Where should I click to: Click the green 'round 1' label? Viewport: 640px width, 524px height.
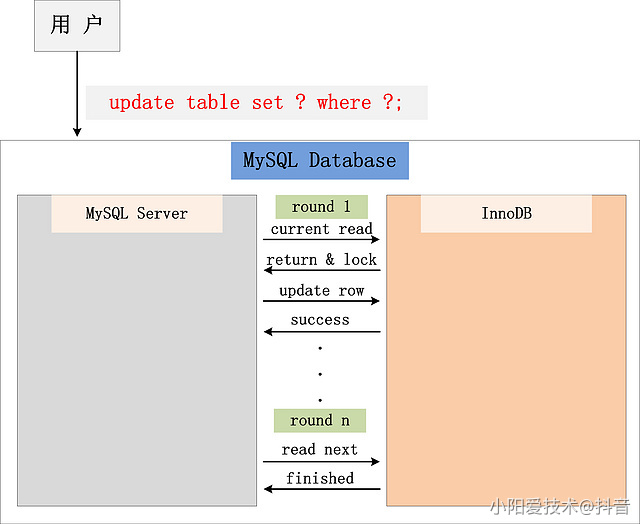322,206
